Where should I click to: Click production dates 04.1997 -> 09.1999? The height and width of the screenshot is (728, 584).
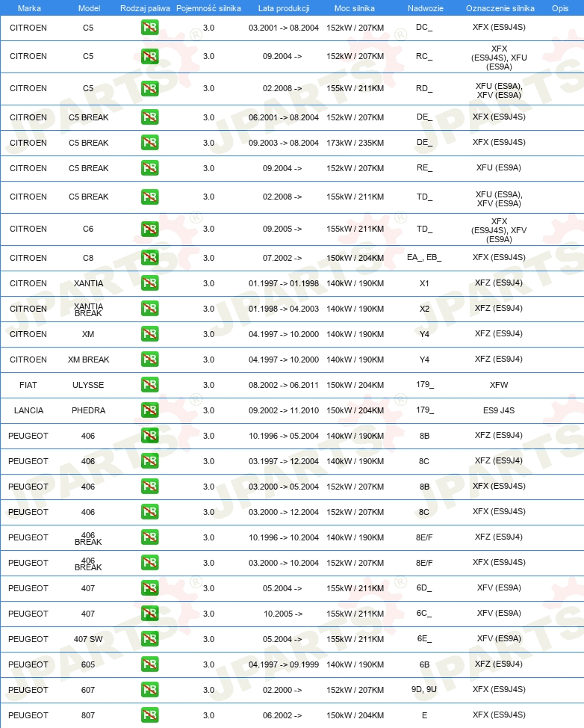(284, 664)
